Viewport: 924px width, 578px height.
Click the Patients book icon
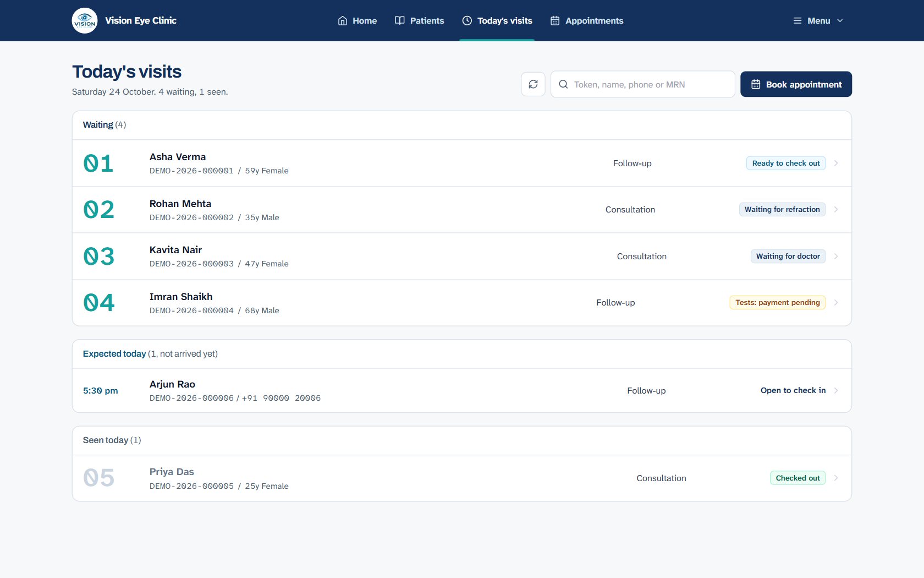(x=400, y=20)
